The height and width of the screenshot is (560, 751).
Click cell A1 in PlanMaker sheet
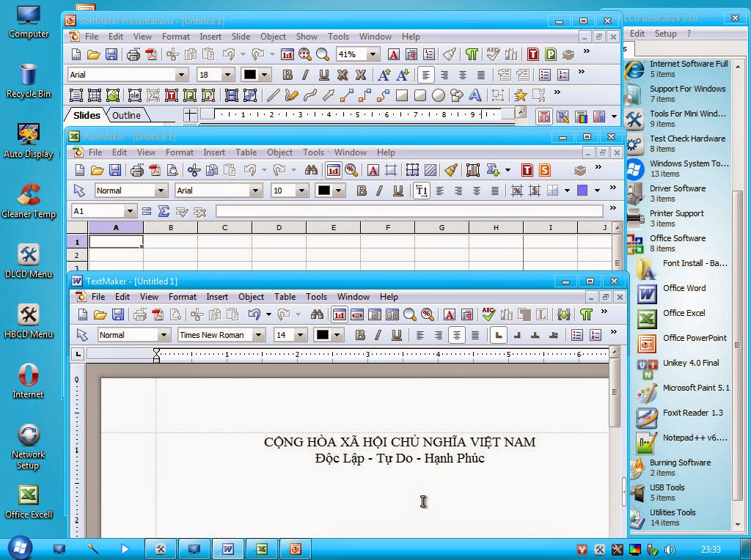[116, 242]
